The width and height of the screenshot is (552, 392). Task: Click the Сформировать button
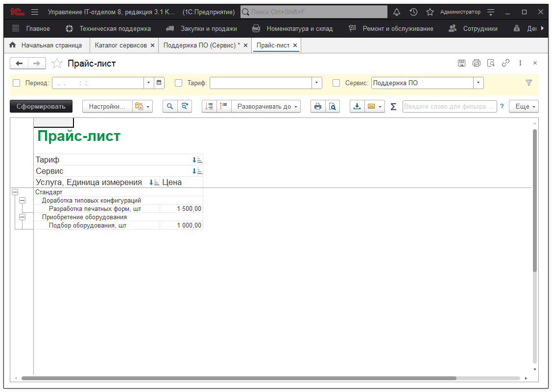click(x=41, y=106)
